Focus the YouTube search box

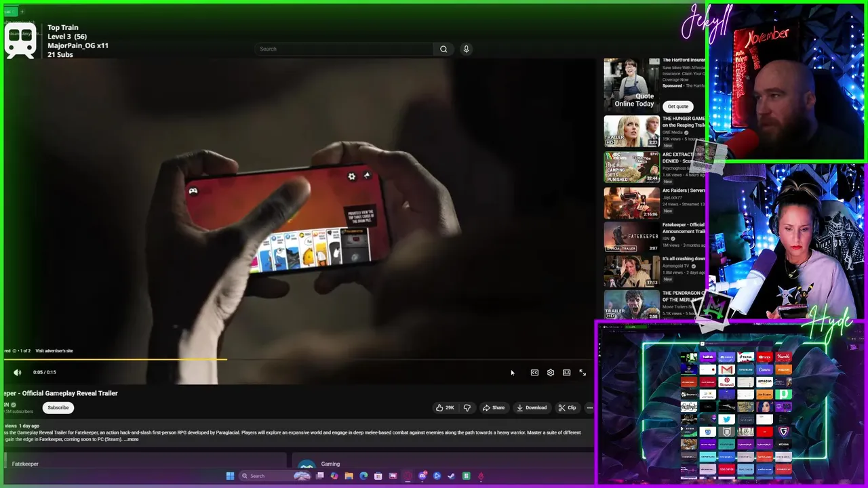coord(344,49)
